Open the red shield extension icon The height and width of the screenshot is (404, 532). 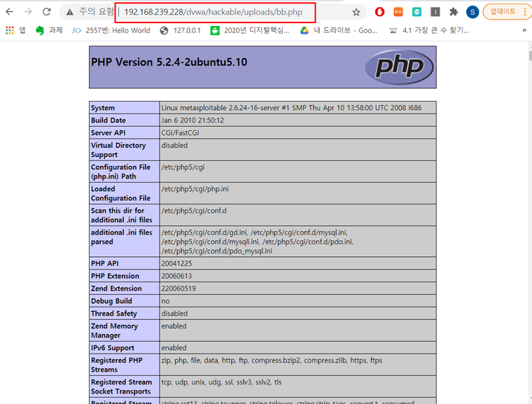[x=379, y=12]
